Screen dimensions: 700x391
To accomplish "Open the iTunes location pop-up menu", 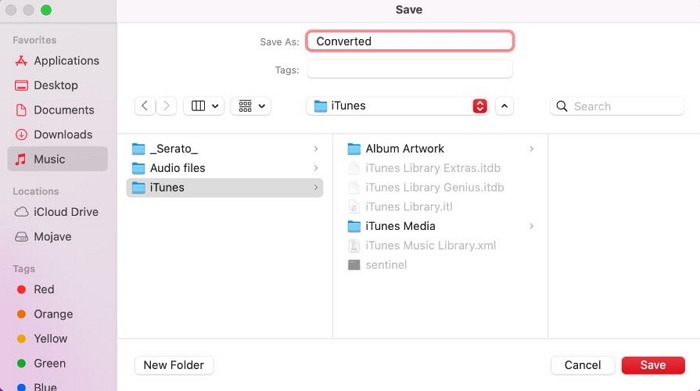I will pos(397,106).
